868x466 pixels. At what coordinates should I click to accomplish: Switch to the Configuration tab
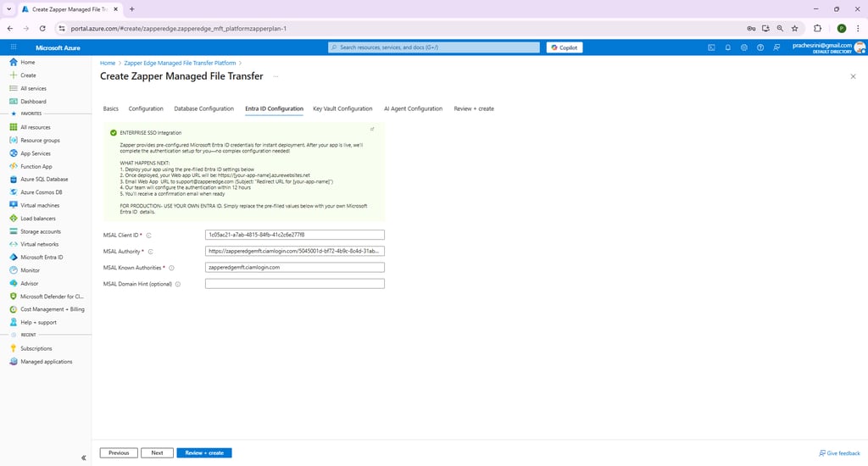coord(146,109)
